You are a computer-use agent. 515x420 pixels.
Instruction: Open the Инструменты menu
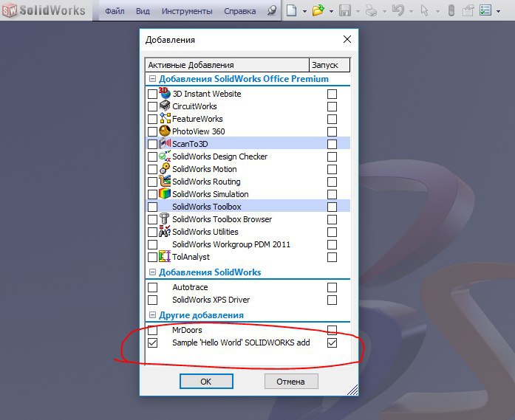pos(187,11)
